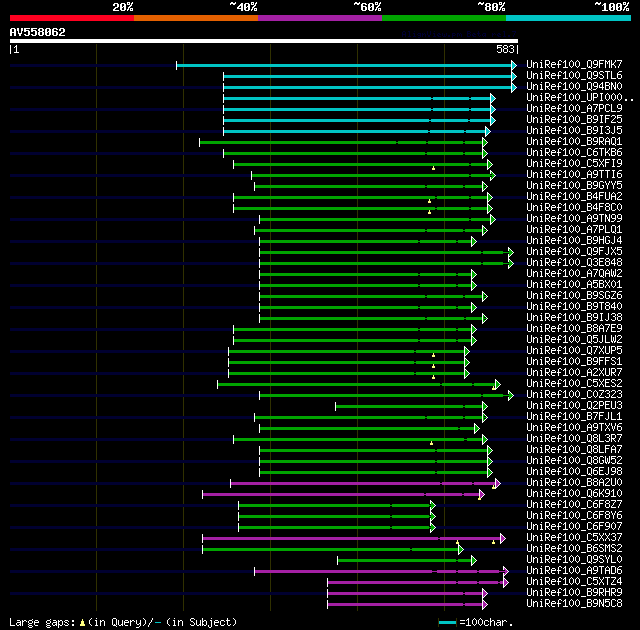Select label UniRef100_A9TXV6
Viewport: 640px width, 630px height.
point(574,428)
